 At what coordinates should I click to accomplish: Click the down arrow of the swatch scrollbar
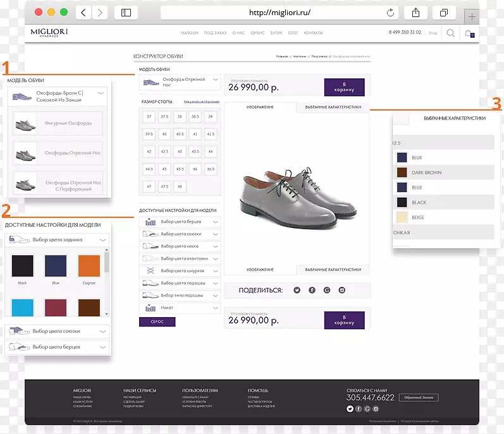coord(107,314)
